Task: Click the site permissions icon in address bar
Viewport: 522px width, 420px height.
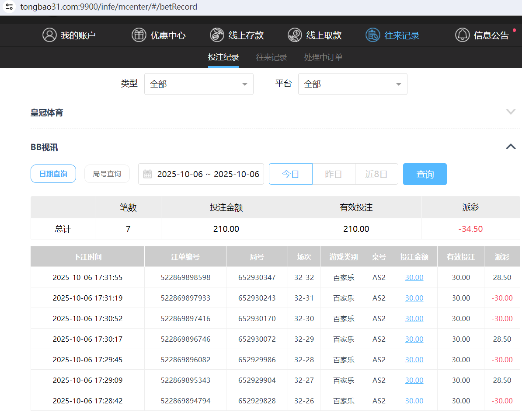Action: tap(9, 7)
